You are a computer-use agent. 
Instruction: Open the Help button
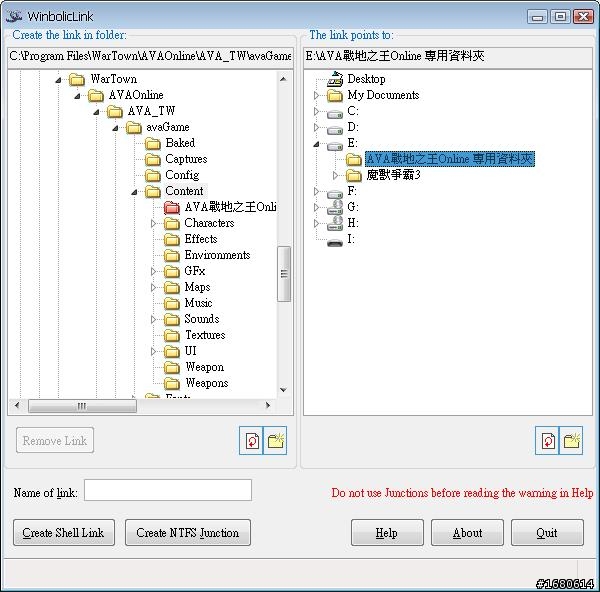coord(387,532)
